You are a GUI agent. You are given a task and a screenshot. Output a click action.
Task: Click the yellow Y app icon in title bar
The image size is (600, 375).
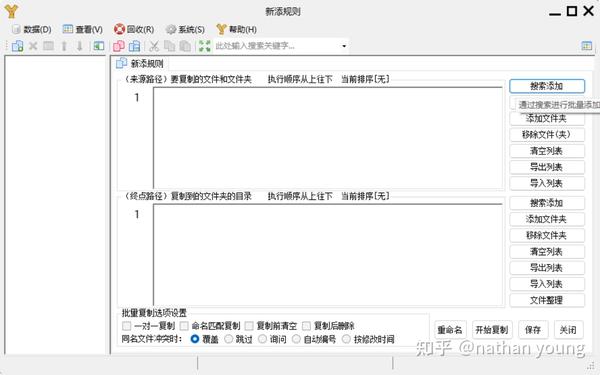pyautogui.click(x=11, y=11)
